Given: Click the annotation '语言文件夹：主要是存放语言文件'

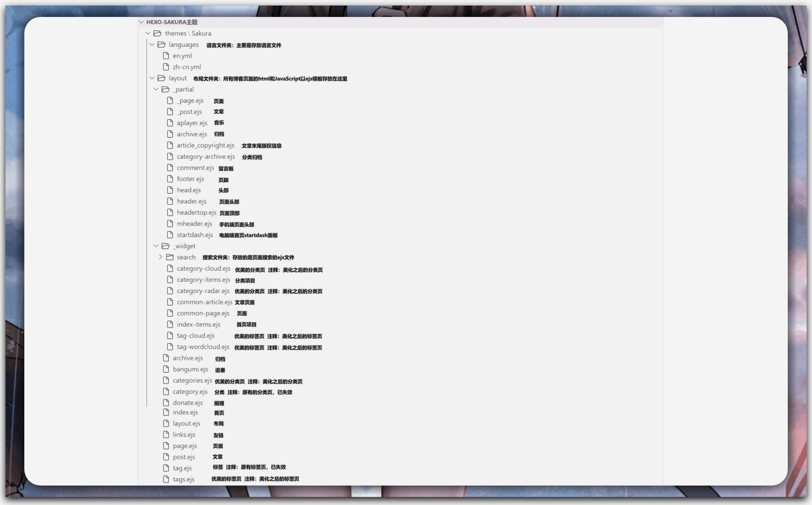Looking at the screenshot, I should 244,45.
